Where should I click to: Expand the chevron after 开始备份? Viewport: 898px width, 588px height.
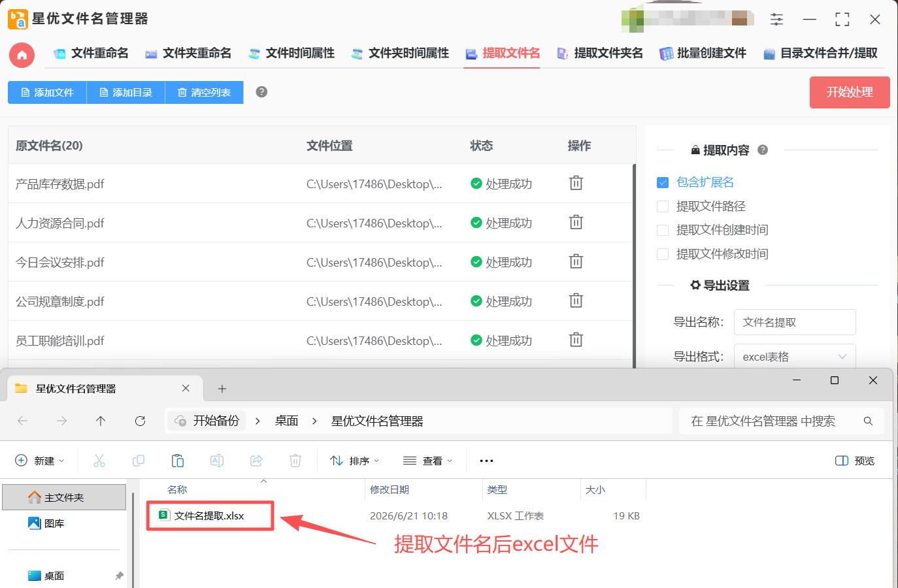[258, 421]
